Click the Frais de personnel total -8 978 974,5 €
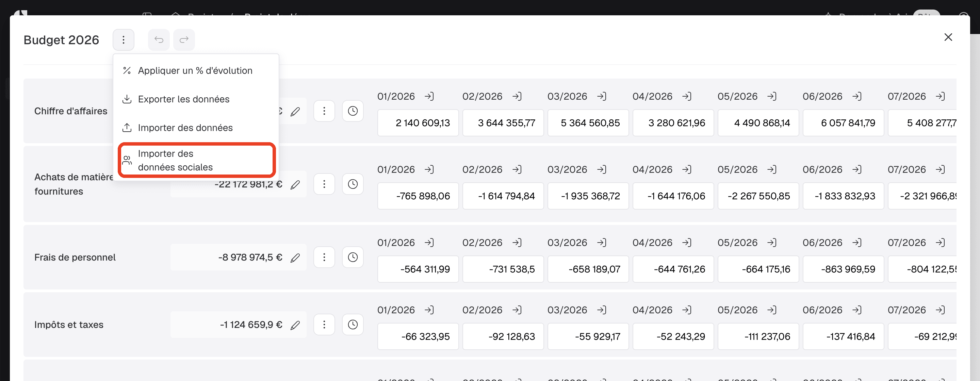The height and width of the screenshot is (381, 980). click(250, 258)
